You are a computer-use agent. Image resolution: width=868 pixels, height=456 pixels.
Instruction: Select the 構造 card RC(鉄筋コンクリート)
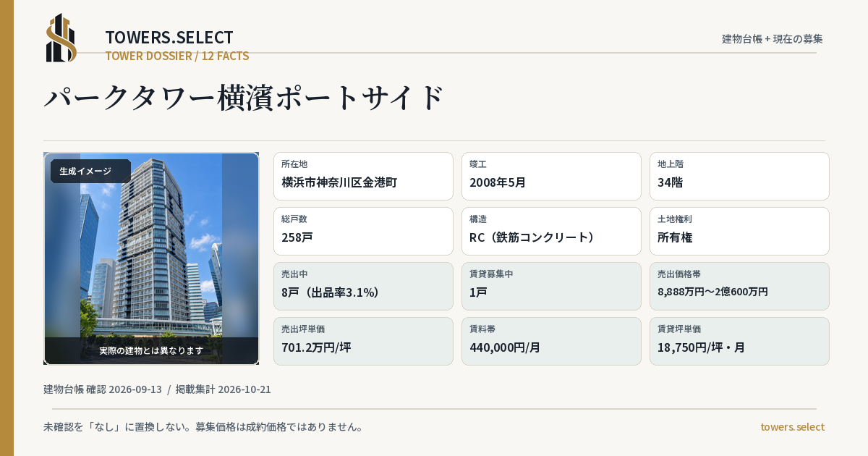551,231
